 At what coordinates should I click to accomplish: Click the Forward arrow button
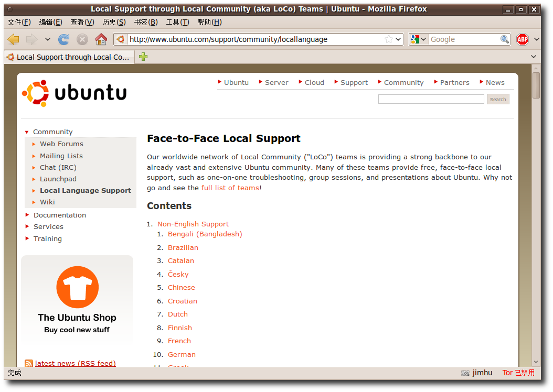[31, 39]
